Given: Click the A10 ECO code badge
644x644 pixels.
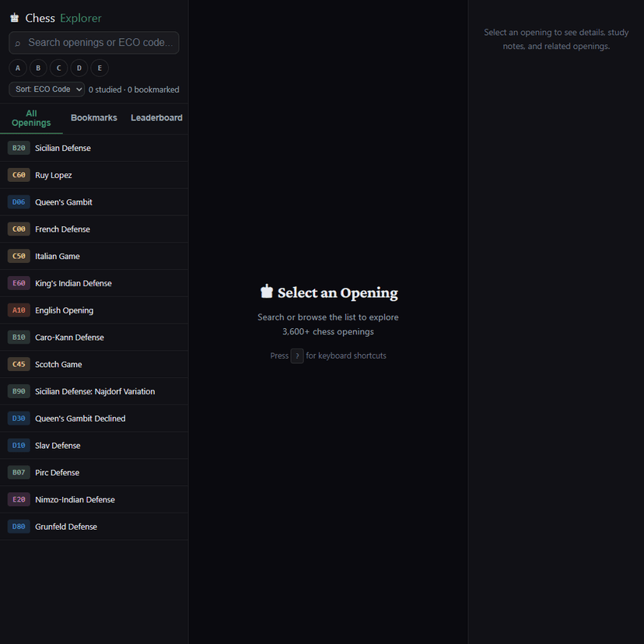Looking at the screenshot, I should (x=19, y=310).
